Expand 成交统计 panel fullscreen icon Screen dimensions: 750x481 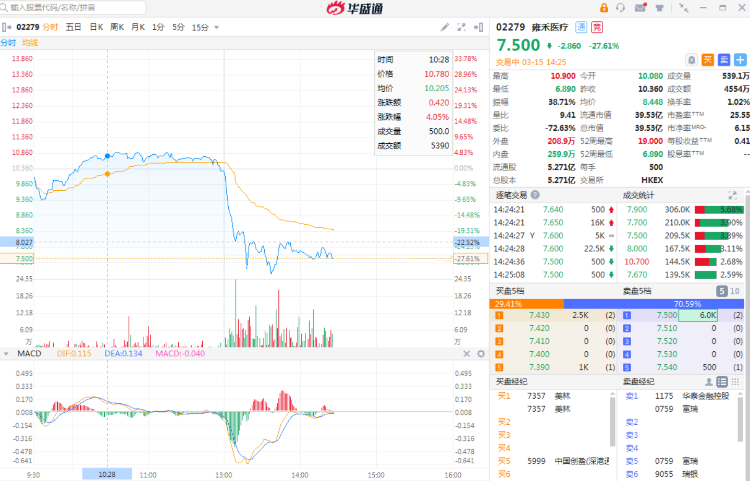pyautogui.click(x=732, y=195)
